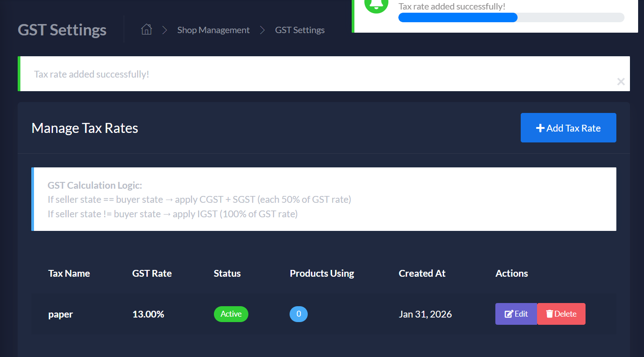Viewport: 644px width, 357px height.
Task: Select GST Settings in the breadcrumb
Action: [300, 29]
